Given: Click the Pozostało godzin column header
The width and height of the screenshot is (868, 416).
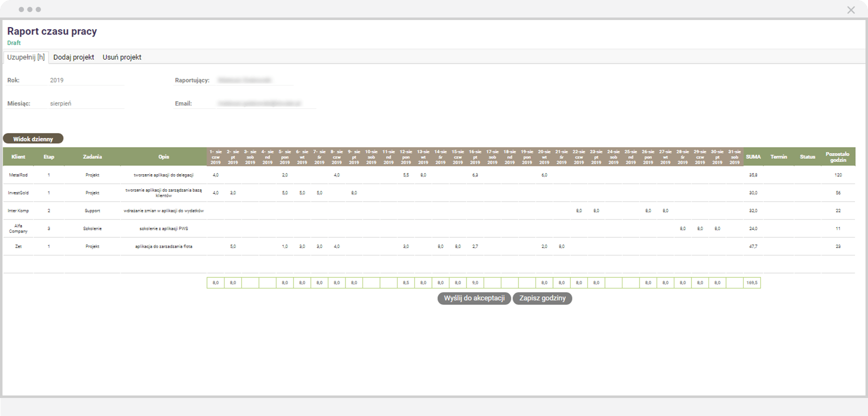Looking at the screenshot, I should [837, 157].
